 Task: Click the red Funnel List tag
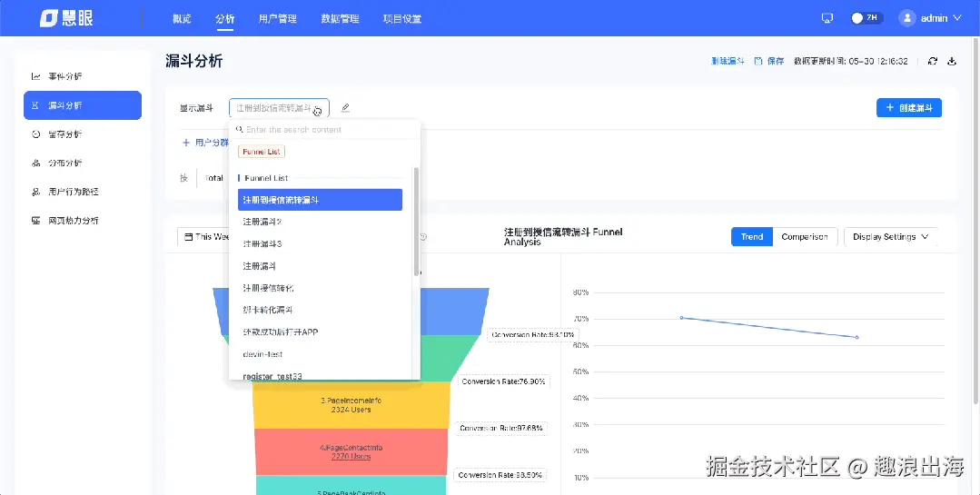[262, 152]
